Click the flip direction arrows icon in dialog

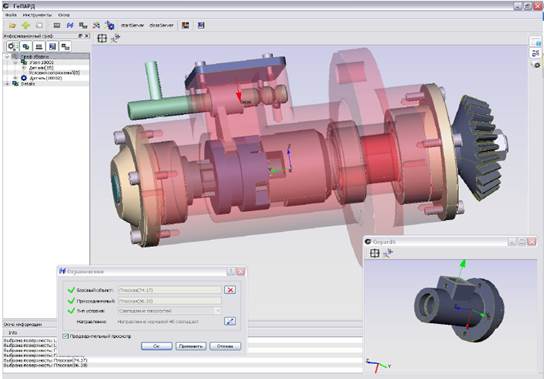pyautogui.click(x=230, y=321)
